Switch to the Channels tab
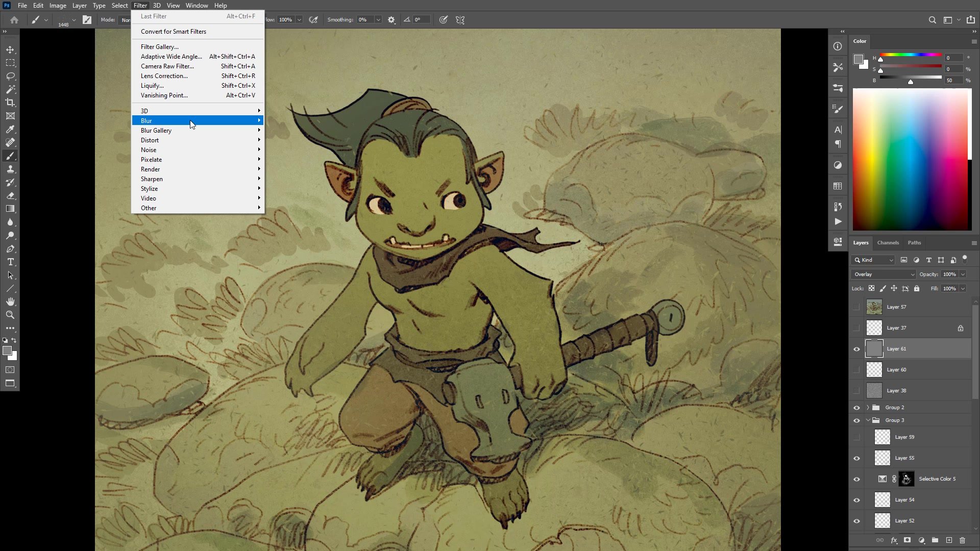The height and width of the screenshot is (551, 980). [x=888, y=243]
